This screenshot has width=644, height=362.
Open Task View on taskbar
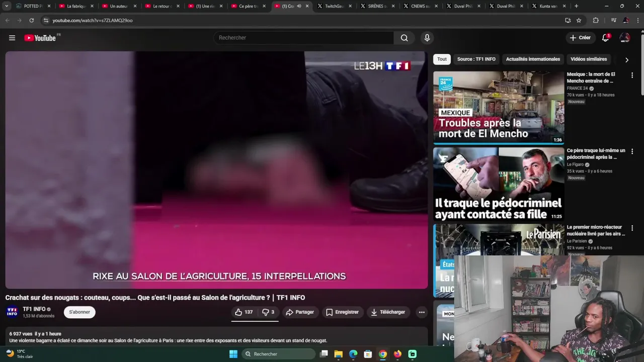(x=324, y=354)
